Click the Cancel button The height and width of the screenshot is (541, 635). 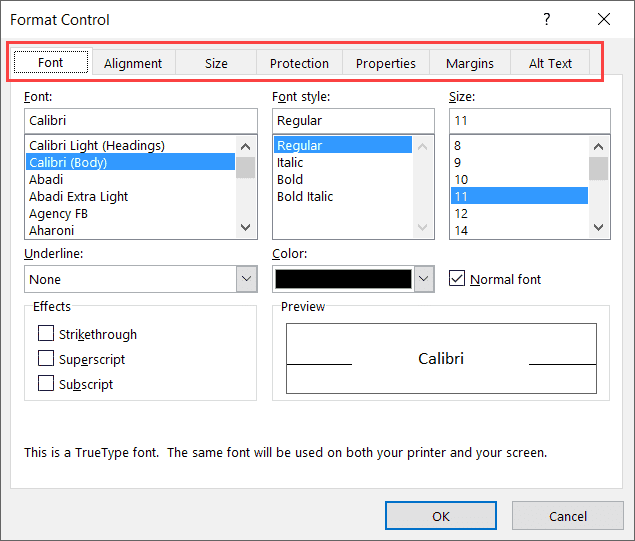pos(568,516)
